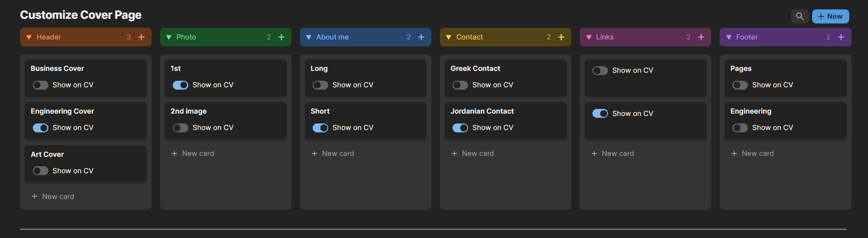Image resolution: width=868 pixels, height=238 pixels.
Task: Collapse the Links group triangle
Action: point(589,37)
